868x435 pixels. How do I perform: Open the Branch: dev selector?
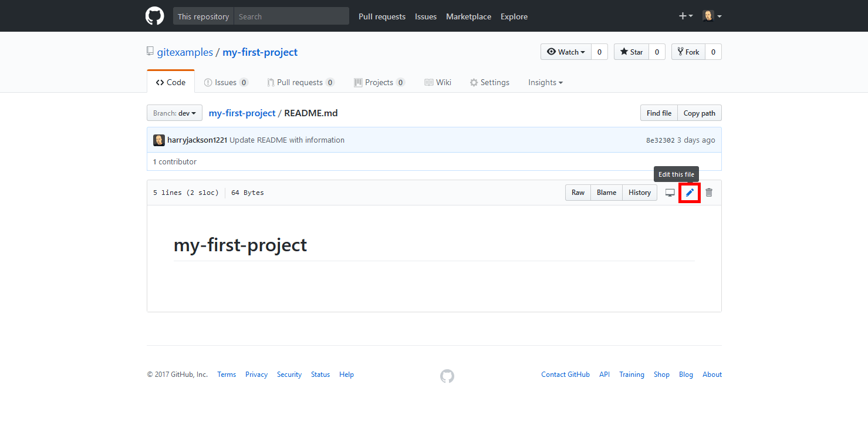click(174, 113)
